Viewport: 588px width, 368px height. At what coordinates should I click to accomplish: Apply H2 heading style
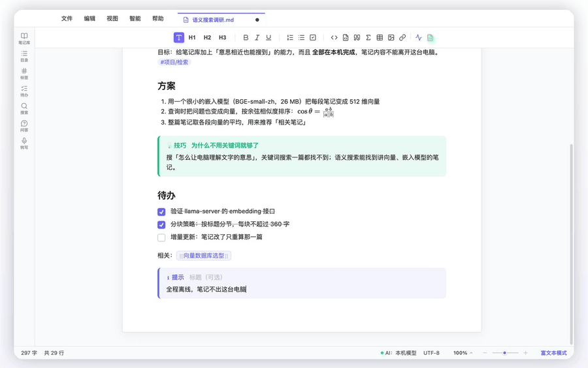click(207, 37)
